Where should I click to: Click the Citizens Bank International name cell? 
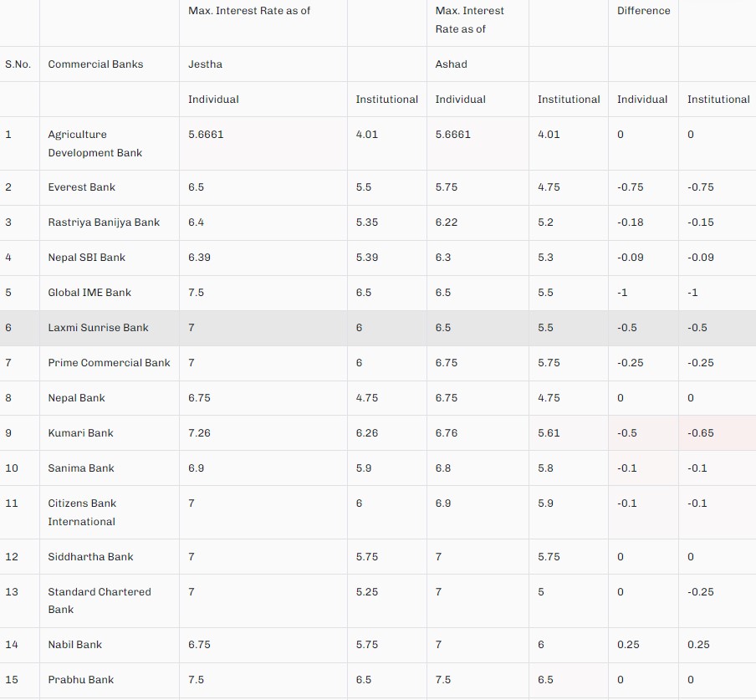point(82,512)
